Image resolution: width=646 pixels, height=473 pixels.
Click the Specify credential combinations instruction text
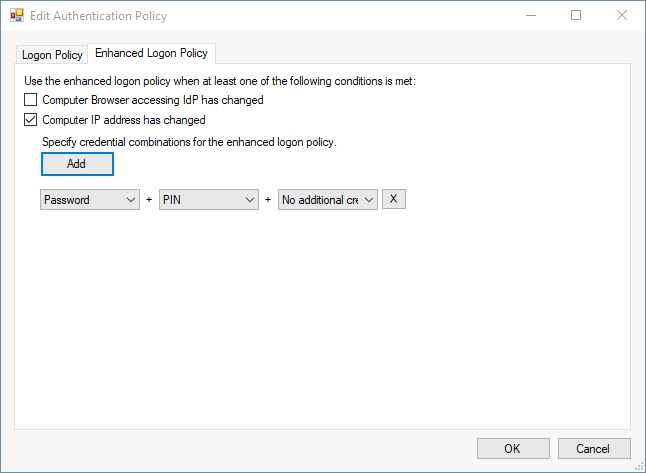[x=189, y=142]
